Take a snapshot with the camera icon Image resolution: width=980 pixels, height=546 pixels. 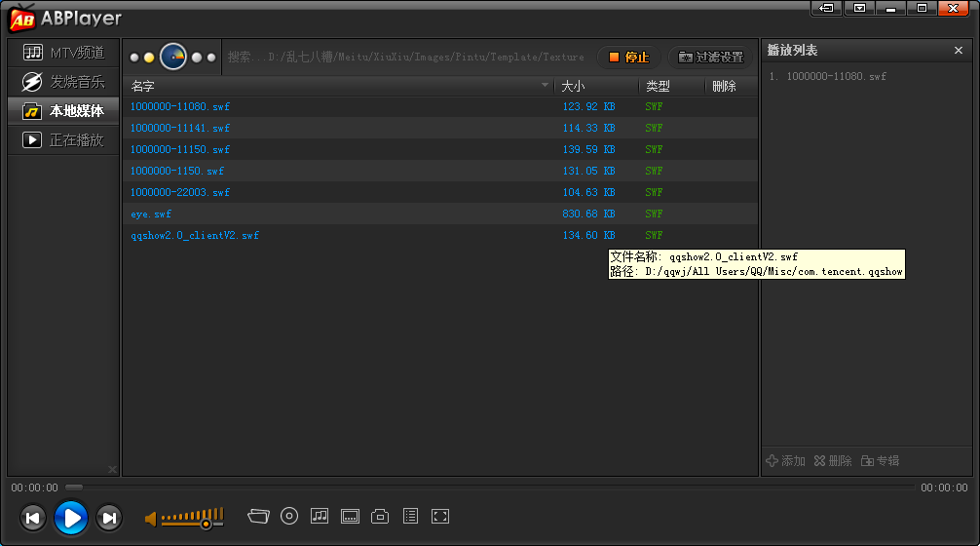(x=381, y=516)
